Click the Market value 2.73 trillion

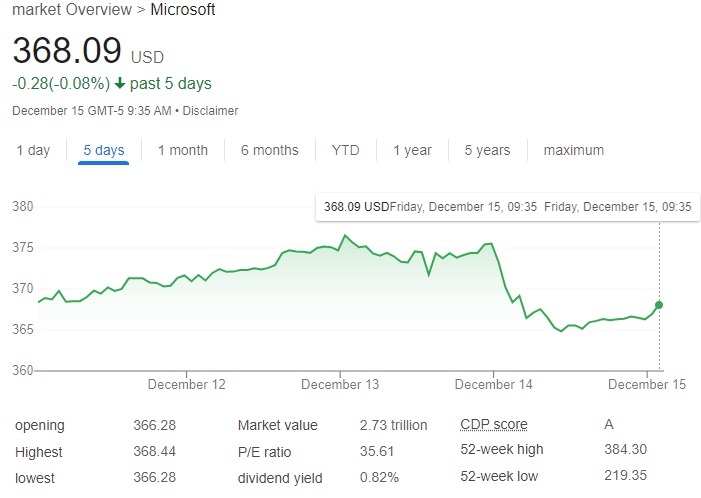tap(393, 425)
